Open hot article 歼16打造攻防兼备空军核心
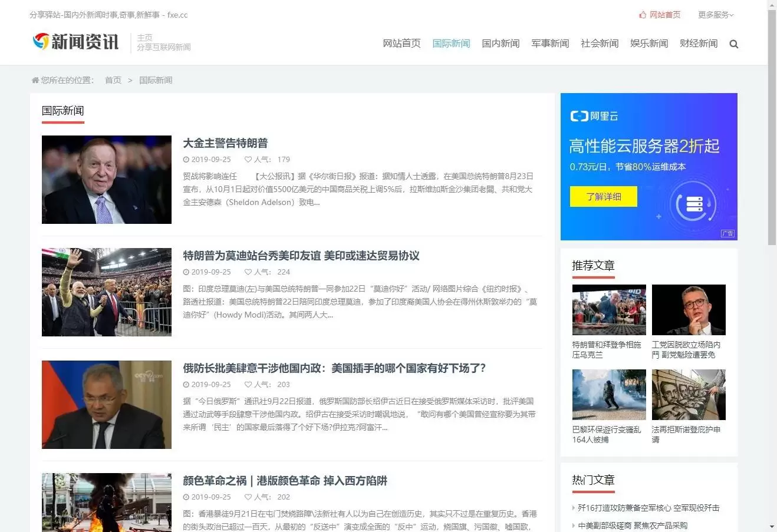 coord(648,508)
